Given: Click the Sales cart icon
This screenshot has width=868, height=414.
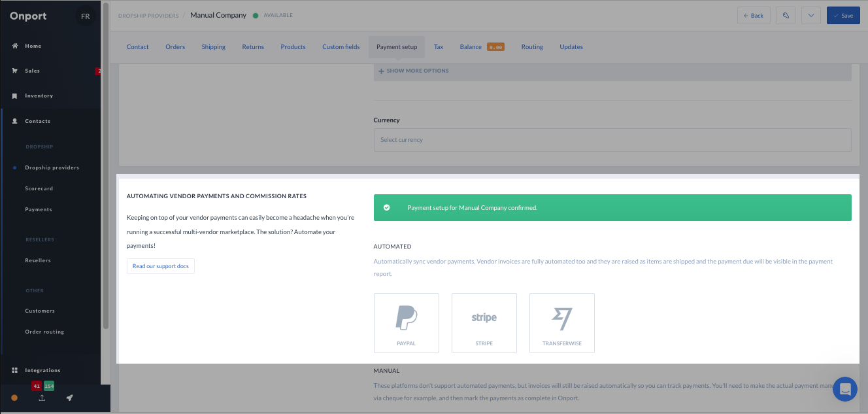Looking at the screenshot, I should click(15, 71).
